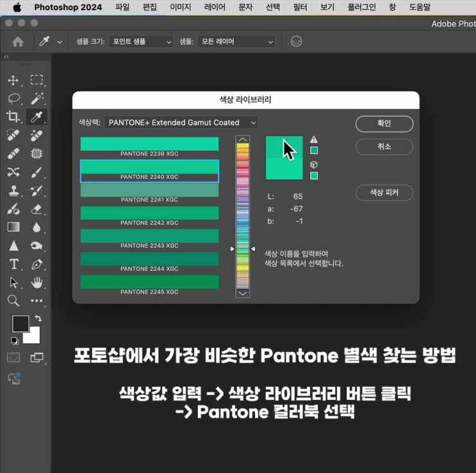Select the Hand tool
Viewport: 476px width, 473px height.
(x=37, y=283)
